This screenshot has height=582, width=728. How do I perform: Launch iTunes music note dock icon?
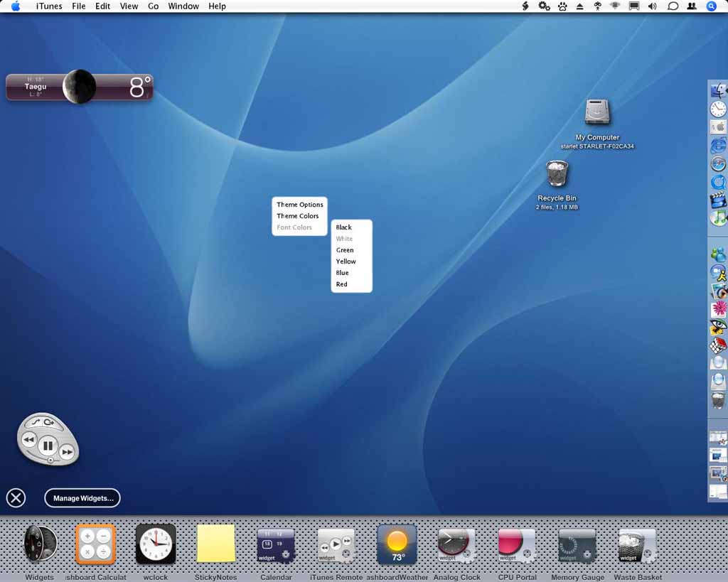[718, 217]
